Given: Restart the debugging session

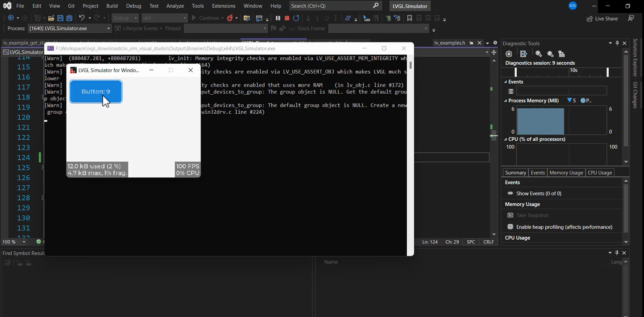Looking at the screenshot, I should (296, 18).
